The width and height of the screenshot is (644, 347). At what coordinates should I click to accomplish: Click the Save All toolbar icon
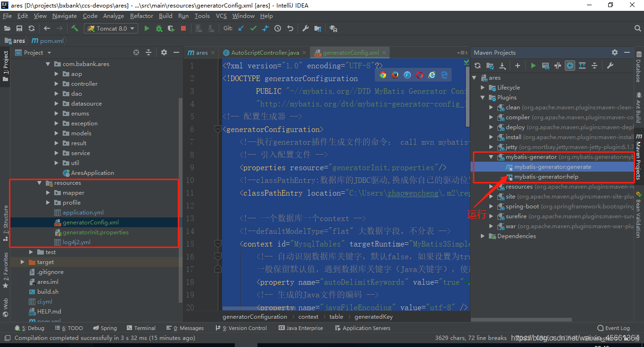pyautogui.click(x=19, y=28)
